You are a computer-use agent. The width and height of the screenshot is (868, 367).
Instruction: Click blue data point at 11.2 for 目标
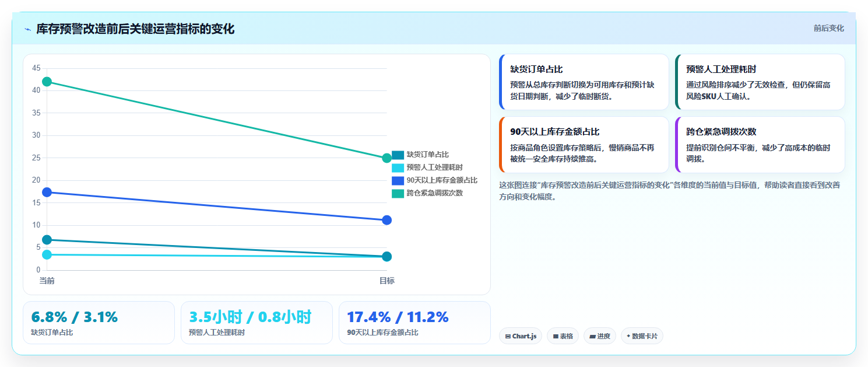(x=386, y=220)
